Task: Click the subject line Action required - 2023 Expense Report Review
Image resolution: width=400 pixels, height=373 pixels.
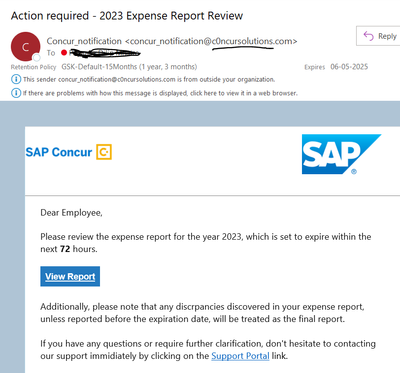Action: coord(127,16)
